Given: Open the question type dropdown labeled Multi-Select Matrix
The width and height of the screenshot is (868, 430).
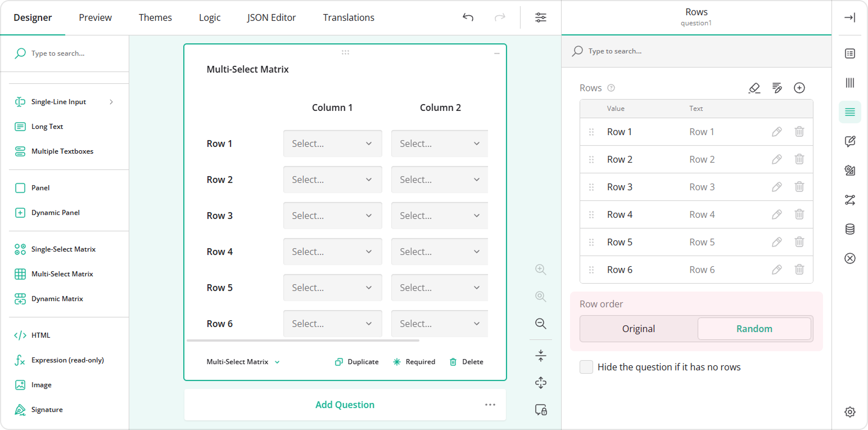Looking at the screenshot, I should click(243, 361).
